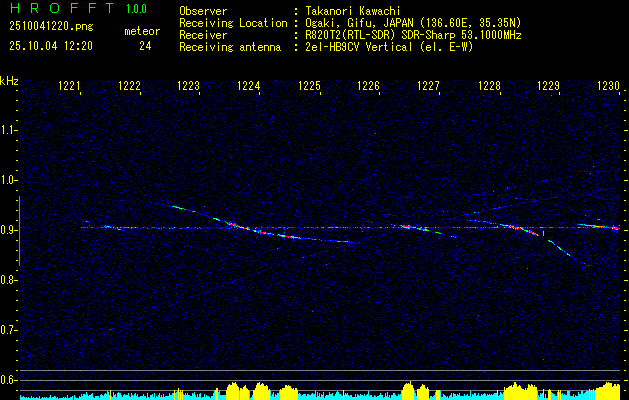Click the HROFFT title text
The width and height of the screenshot is (629, 400).
coord(63,8)
